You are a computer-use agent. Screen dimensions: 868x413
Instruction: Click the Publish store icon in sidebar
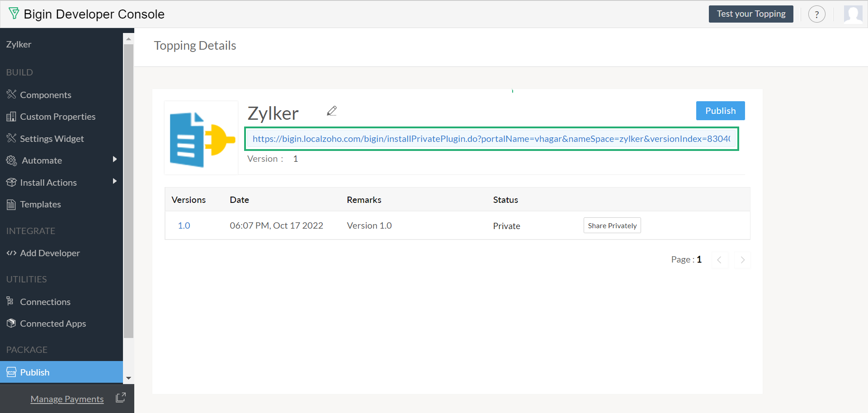point(11,372)
